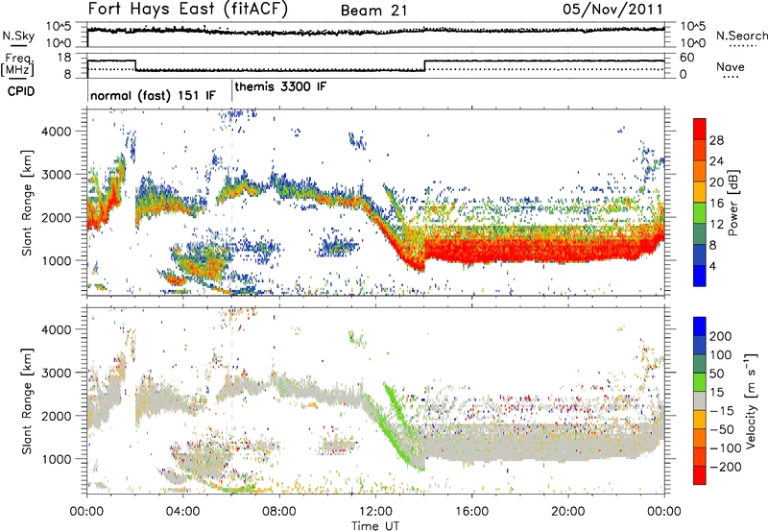Click the 'CPID' row label

coord(21,91)
